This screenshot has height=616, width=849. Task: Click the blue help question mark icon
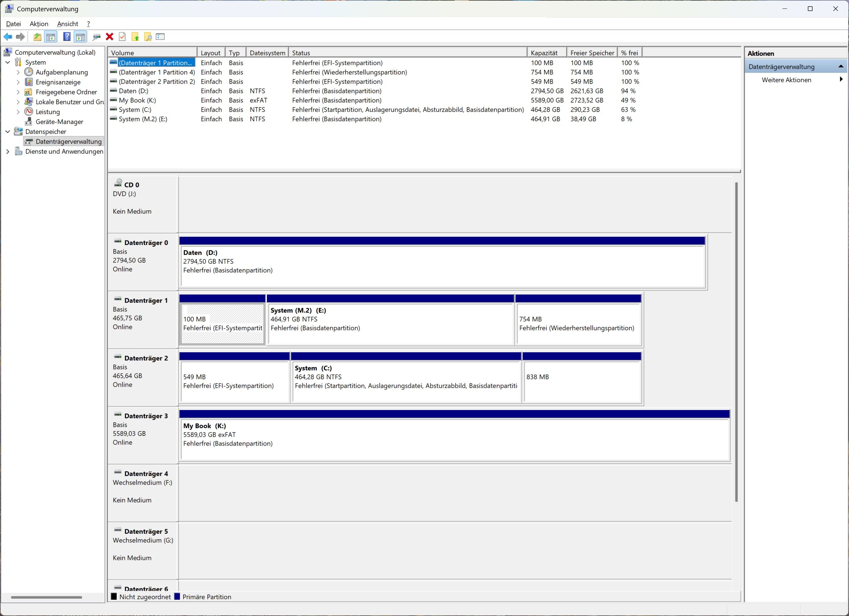[x=67, y=37]
